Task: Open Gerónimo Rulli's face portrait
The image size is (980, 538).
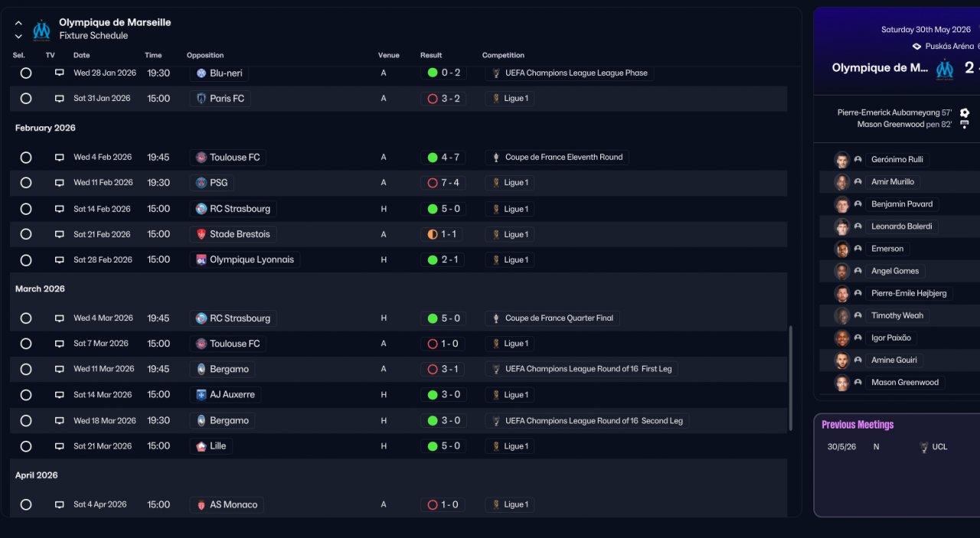Action: coord(842,160)
